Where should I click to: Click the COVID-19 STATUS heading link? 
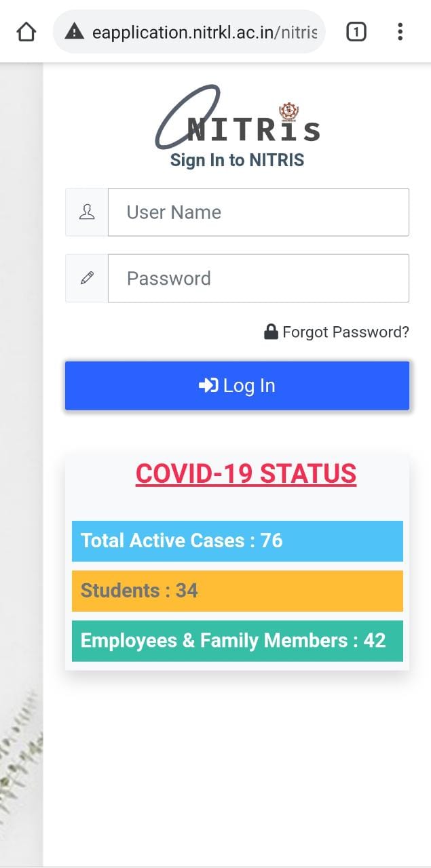point(246,473)
